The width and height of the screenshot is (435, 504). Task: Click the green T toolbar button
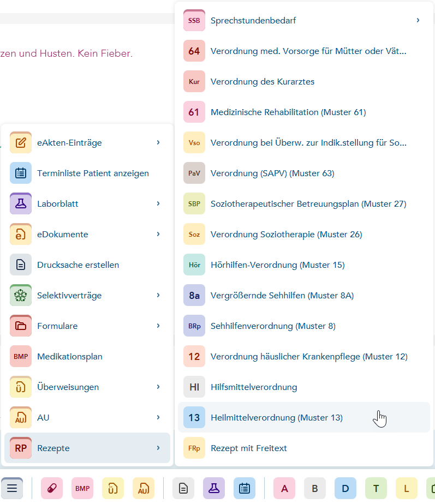pyautogui.click(x=376, y=488)
